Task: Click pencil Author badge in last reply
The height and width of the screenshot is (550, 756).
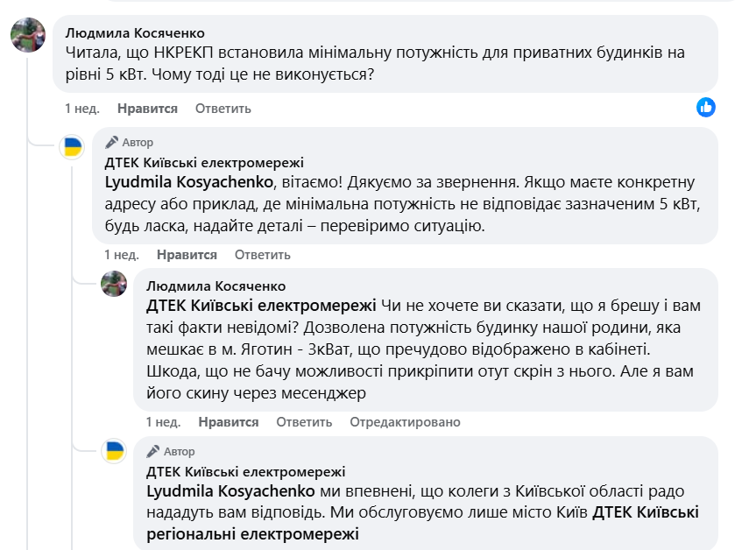Action: point(171,451)
